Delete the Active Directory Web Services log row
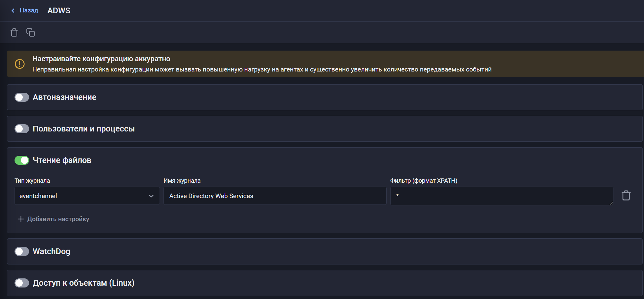This screenshot has width=644, height=299. (x=626, y=195)
